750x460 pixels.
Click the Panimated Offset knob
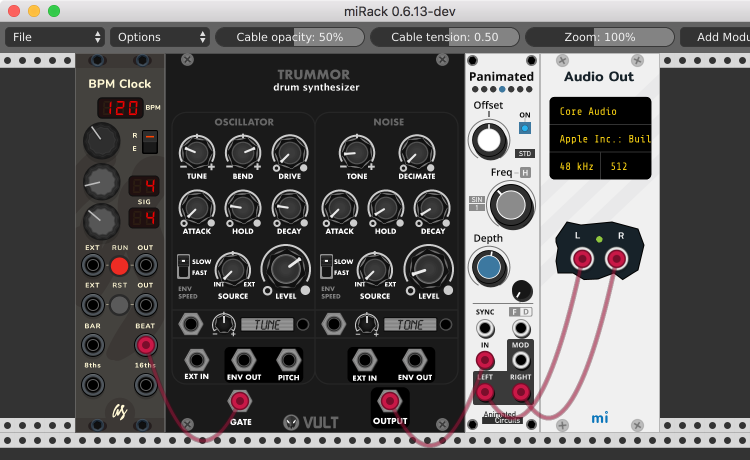[x=488, y=140]
